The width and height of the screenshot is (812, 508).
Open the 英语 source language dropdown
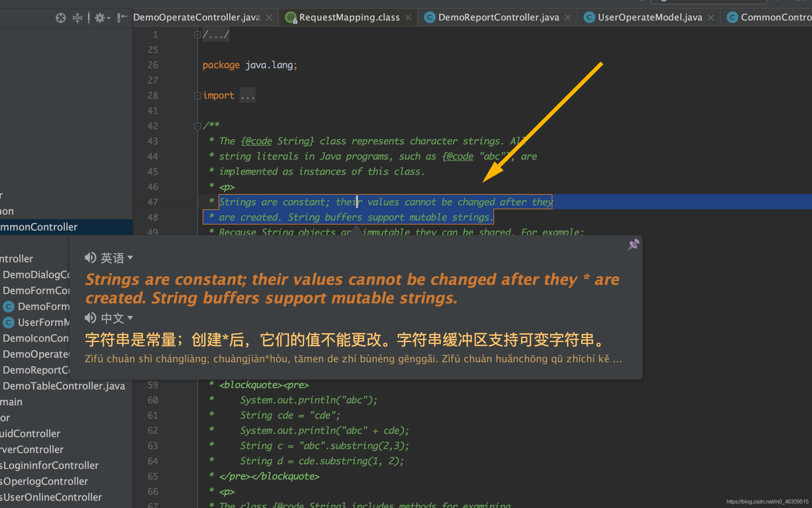[x=117, y=258]
